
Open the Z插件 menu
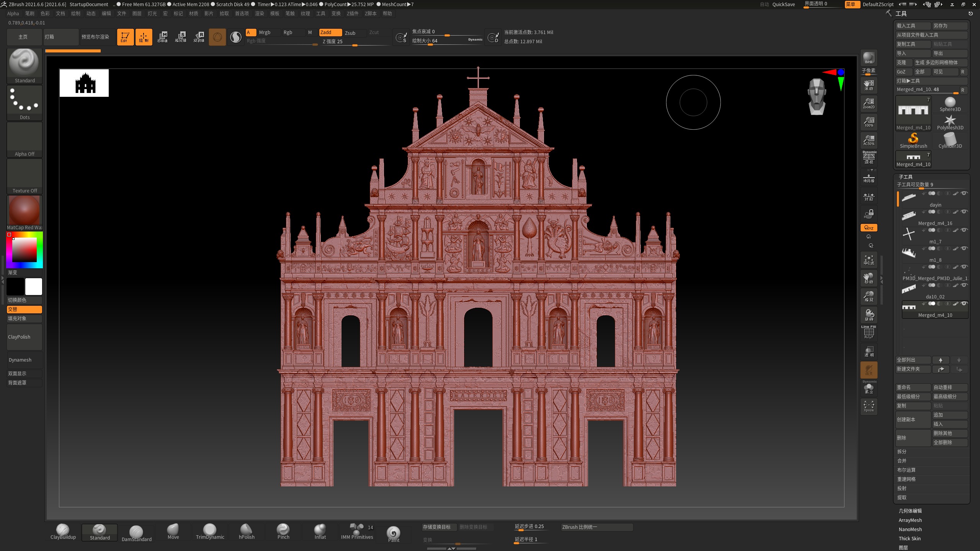pos(353,13)
